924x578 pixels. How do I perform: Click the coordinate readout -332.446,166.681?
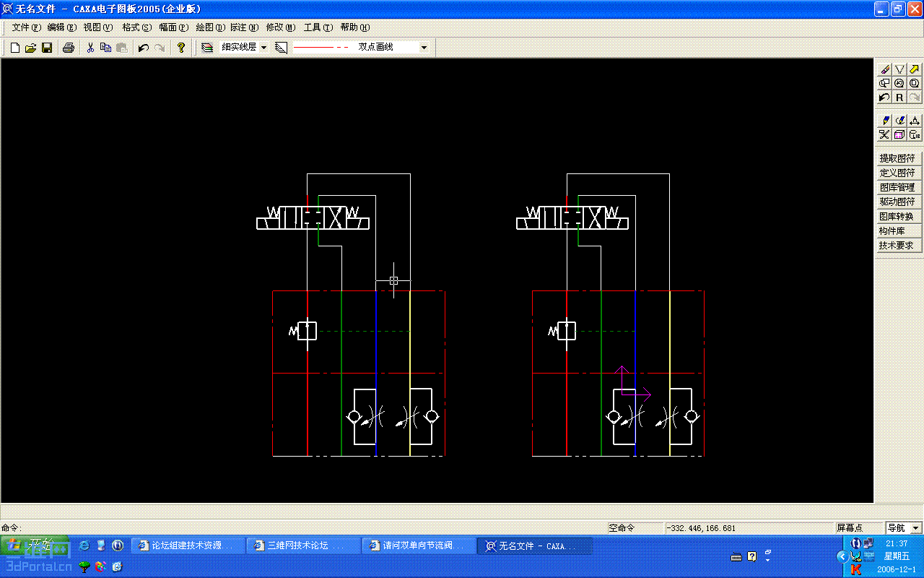point(749,528)
